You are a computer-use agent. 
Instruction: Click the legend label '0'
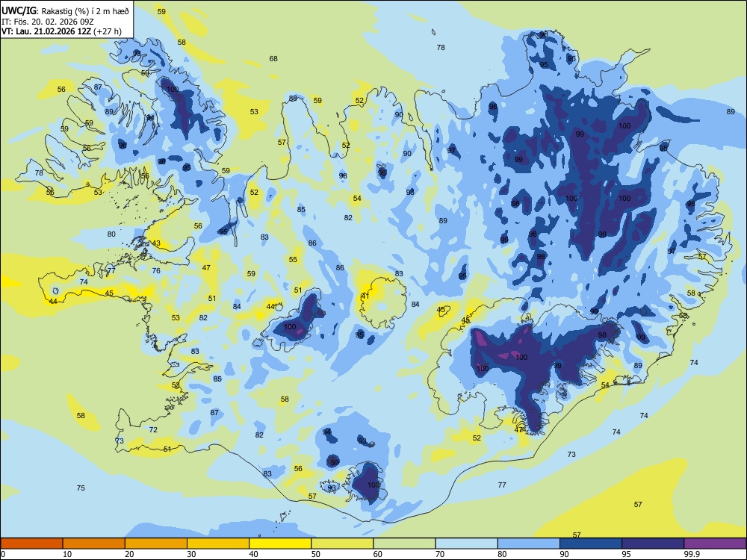(3, 554)
